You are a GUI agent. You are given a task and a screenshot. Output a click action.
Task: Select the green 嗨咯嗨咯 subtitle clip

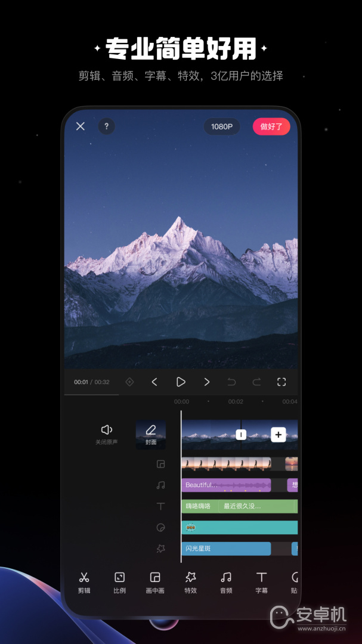click(x=200, y=506)
